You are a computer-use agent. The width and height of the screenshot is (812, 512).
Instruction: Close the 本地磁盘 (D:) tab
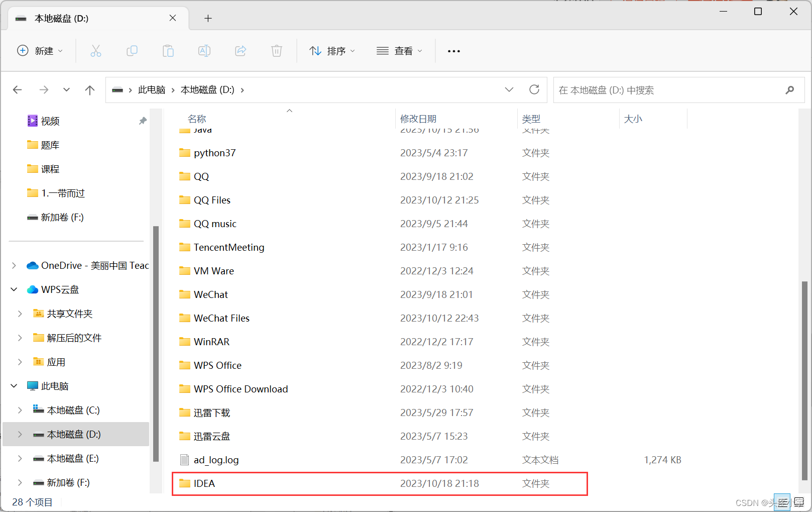173,18
